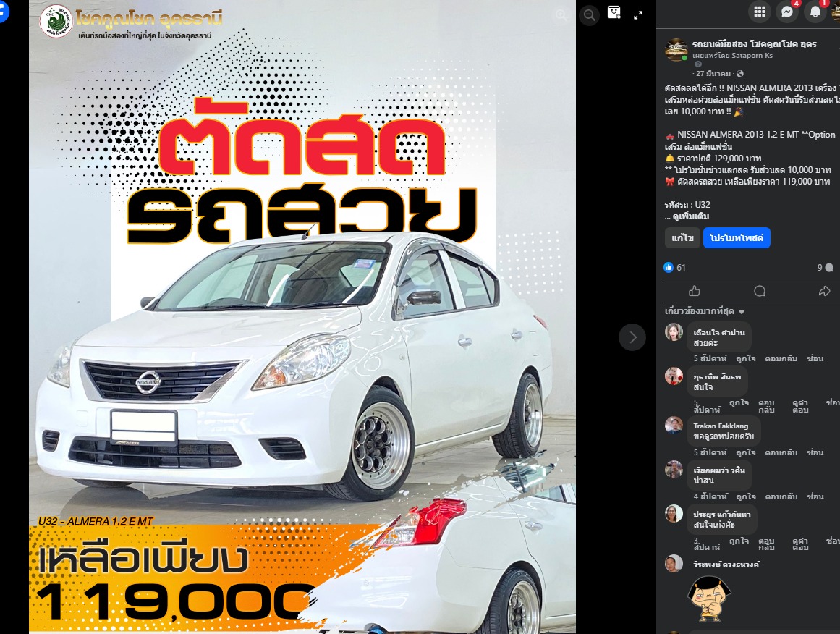Reply to เตือนใจ คำปาน's comment
840x634 pixels.
point(781,358)
